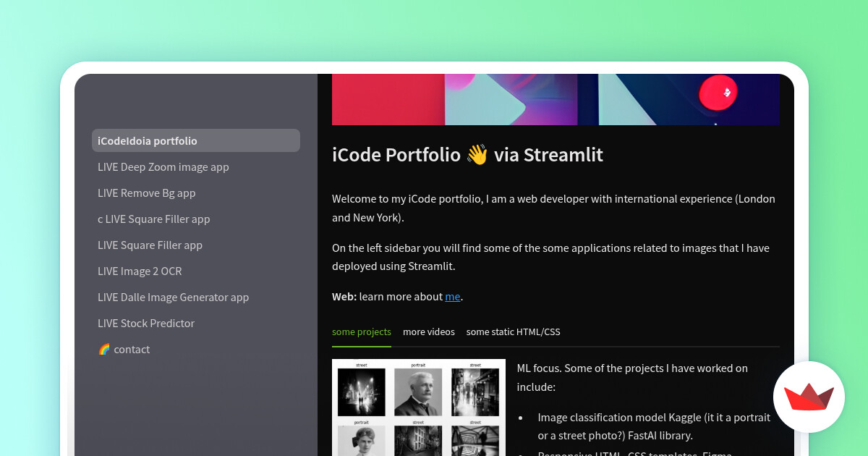Open some static HTML/CSS tab

pyautogui.click(x=513, y=332)
